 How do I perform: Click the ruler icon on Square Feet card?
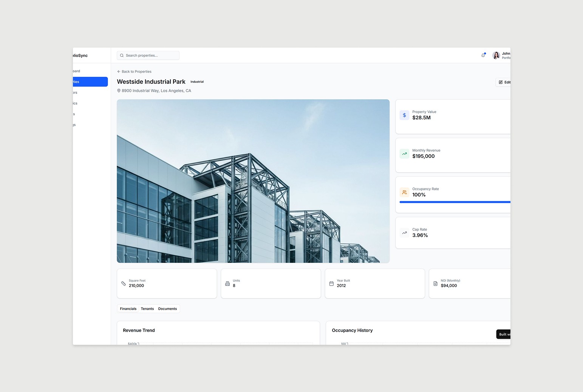coord(124,283)
